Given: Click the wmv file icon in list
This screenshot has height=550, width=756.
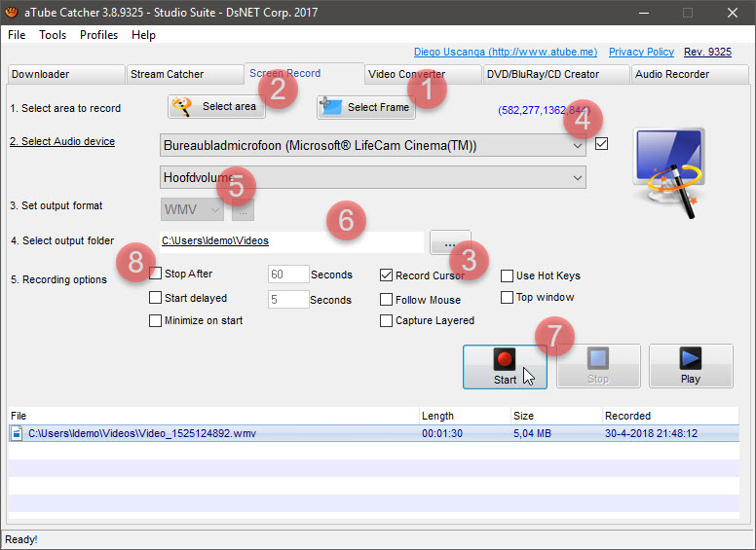Looking at the screenshot, I should tap(17, 433).
